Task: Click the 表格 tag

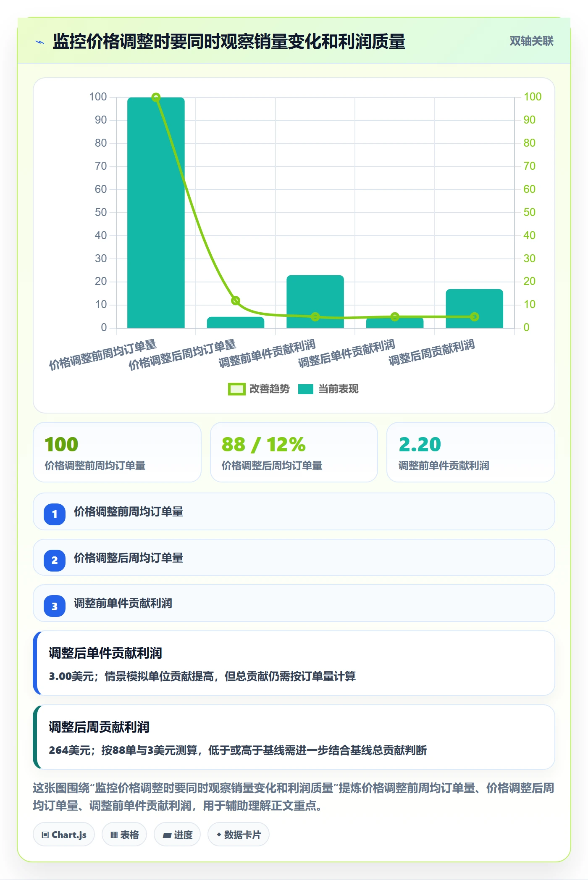Action: click(124, 835)
